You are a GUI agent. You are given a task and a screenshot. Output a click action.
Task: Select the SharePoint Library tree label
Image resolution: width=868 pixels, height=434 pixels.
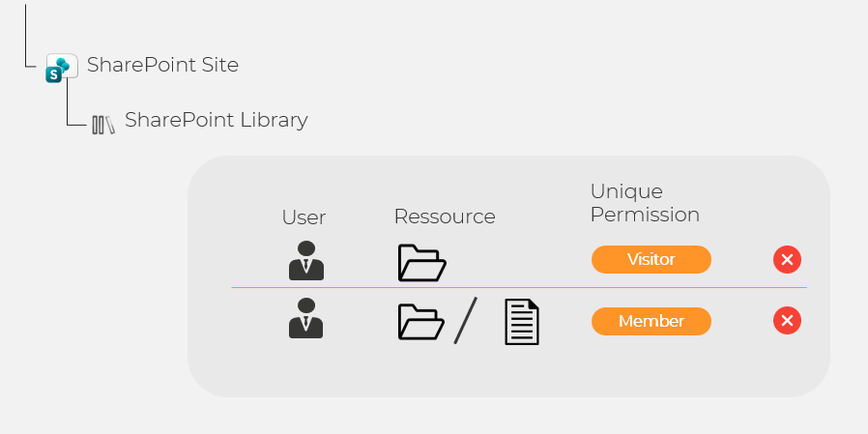216,120
